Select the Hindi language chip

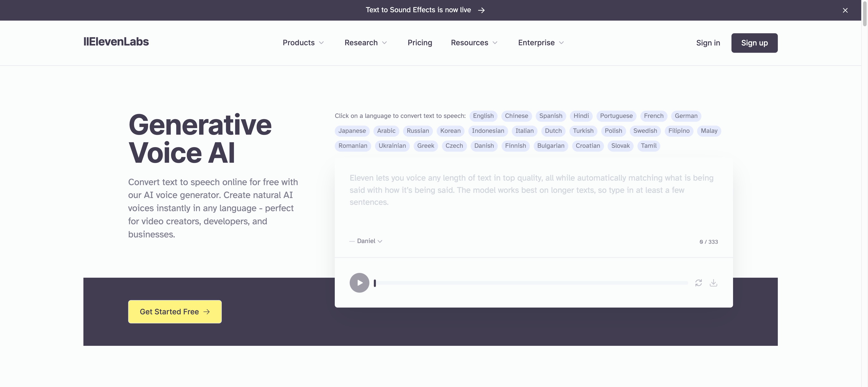(x=581, y=116)
